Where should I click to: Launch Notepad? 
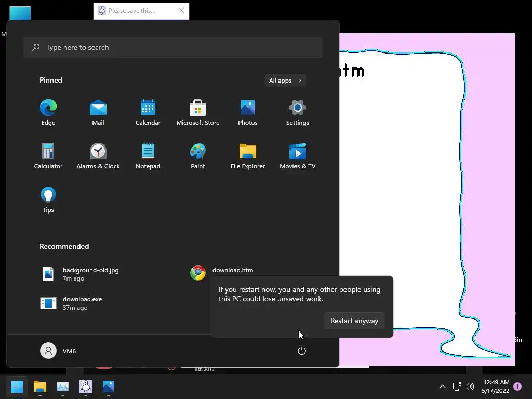[x=148, y=156]
